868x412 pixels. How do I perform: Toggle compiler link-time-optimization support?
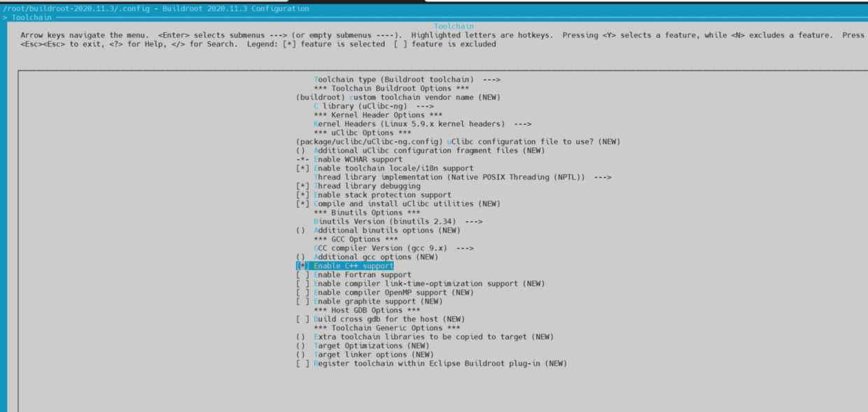420,283
